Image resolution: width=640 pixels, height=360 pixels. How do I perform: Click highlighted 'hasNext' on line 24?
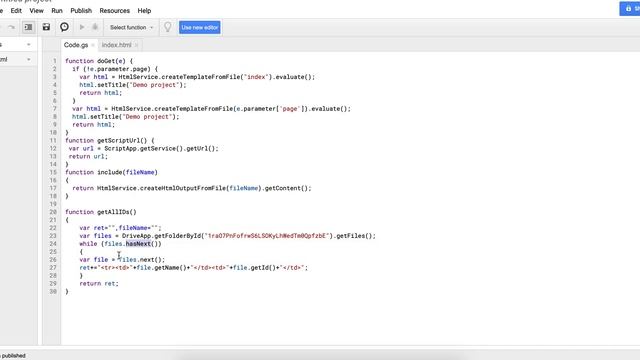point(138,244)
